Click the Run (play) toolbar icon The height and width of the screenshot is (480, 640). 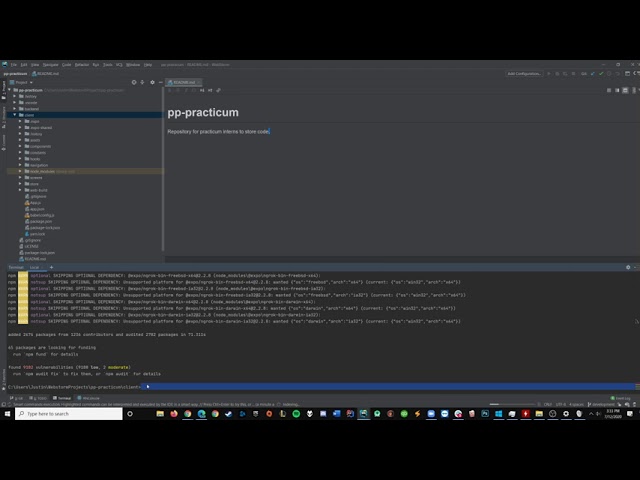click(549, 73)
